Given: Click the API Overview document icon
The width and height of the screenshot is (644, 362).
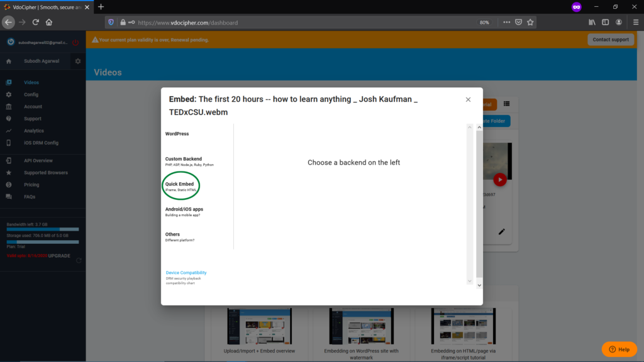Looking at the screenshot, I should coord(9,160).
